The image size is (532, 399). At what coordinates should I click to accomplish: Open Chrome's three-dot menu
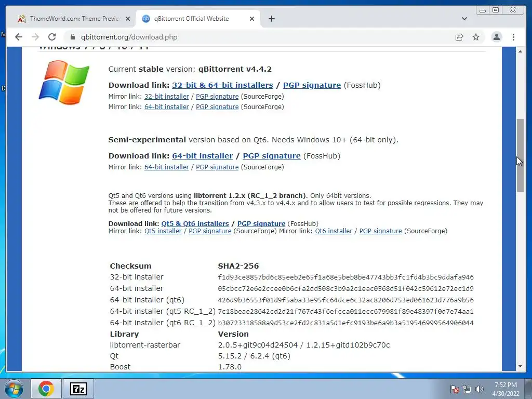pos(513,37)
